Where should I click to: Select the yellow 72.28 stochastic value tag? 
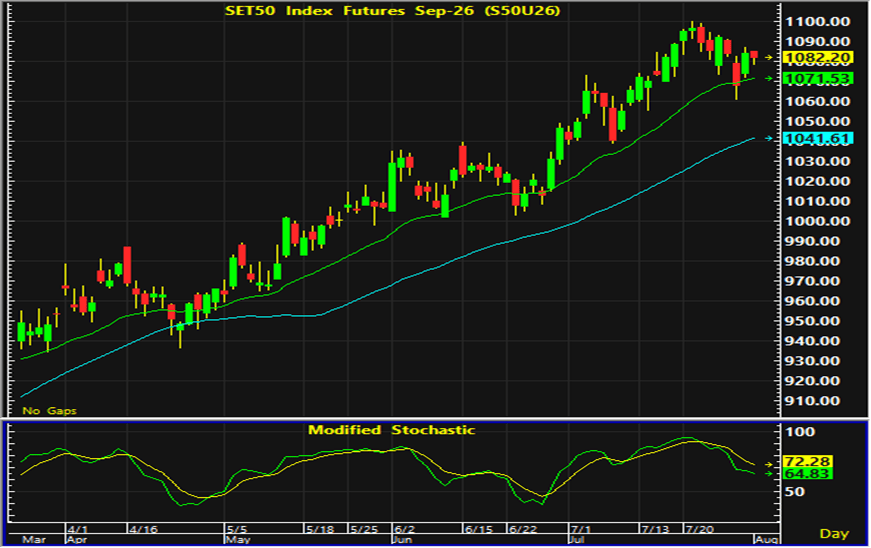tap(807, 461)
